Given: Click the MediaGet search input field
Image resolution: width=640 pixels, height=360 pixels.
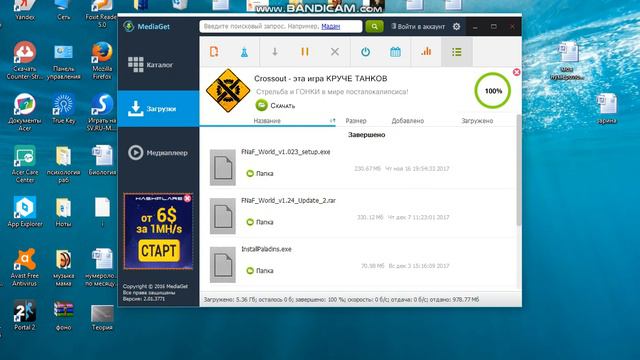Looking at the screenshot, I should coord(281,26).
